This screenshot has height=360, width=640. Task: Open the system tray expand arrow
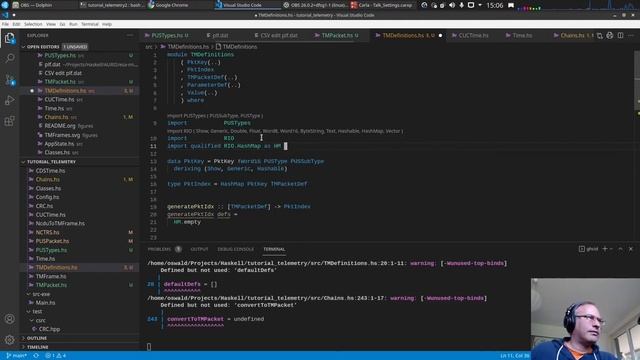480,5
